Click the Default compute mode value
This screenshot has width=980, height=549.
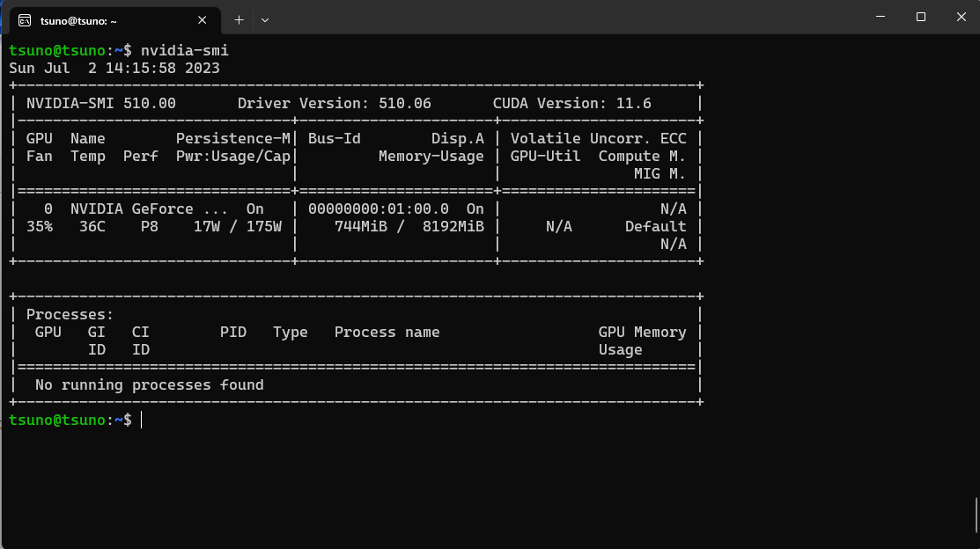point(656,226)
